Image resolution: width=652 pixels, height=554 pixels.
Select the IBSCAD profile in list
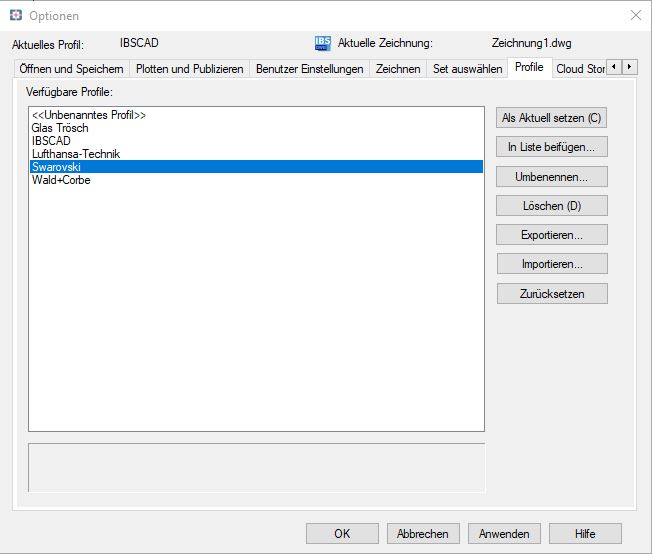pos(256,141)
